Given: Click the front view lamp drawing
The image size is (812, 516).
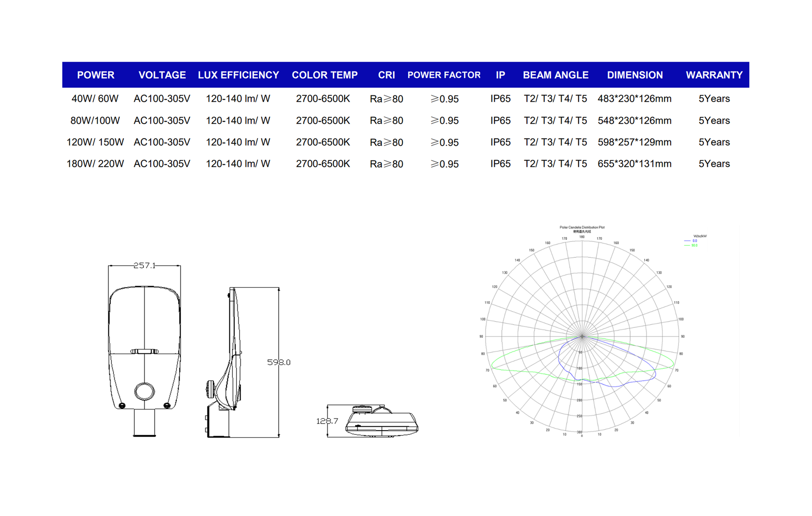Looking at the screenshot, I should click(144, 334).
